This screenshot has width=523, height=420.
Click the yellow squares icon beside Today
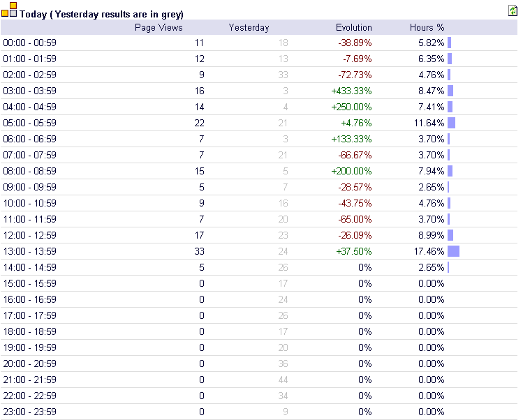click(x=9, y=10)
